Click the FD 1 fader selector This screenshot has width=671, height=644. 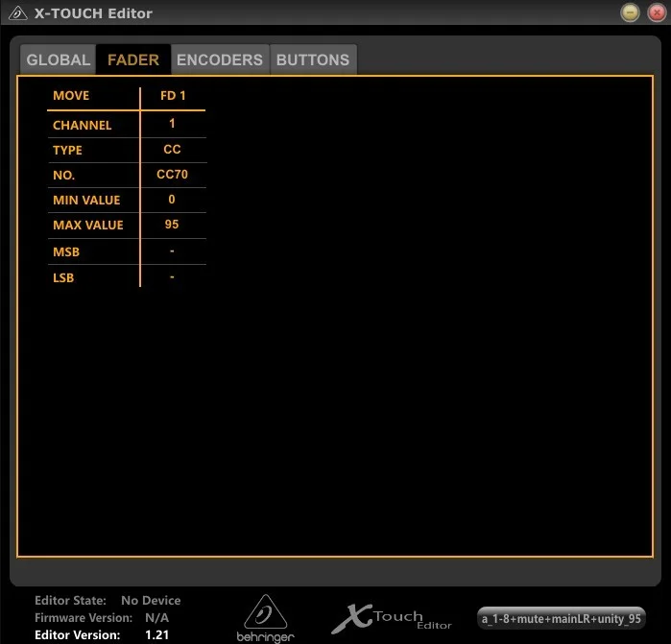point(174,95)
